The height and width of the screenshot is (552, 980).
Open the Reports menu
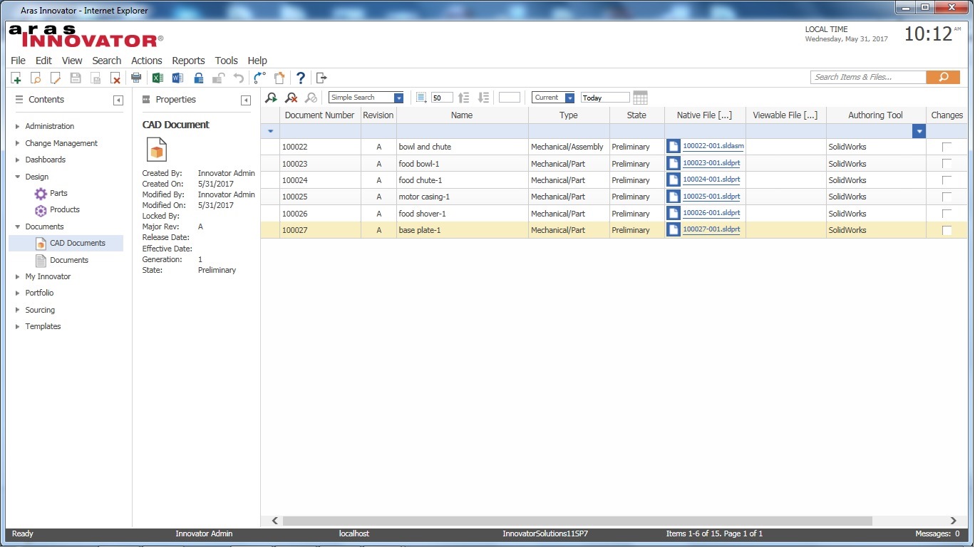(x=188, y=61)
